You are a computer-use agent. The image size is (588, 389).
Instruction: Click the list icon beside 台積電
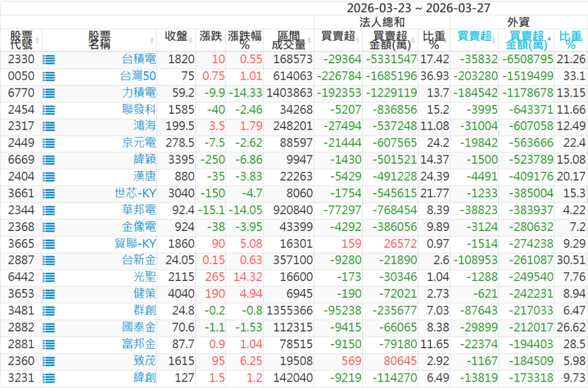49,59
